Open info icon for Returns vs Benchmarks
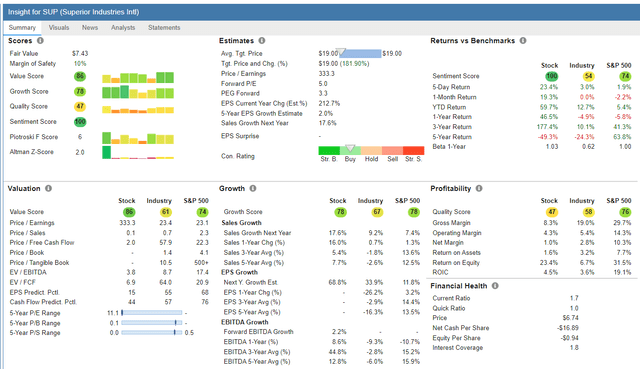 [x=523, y=40]
